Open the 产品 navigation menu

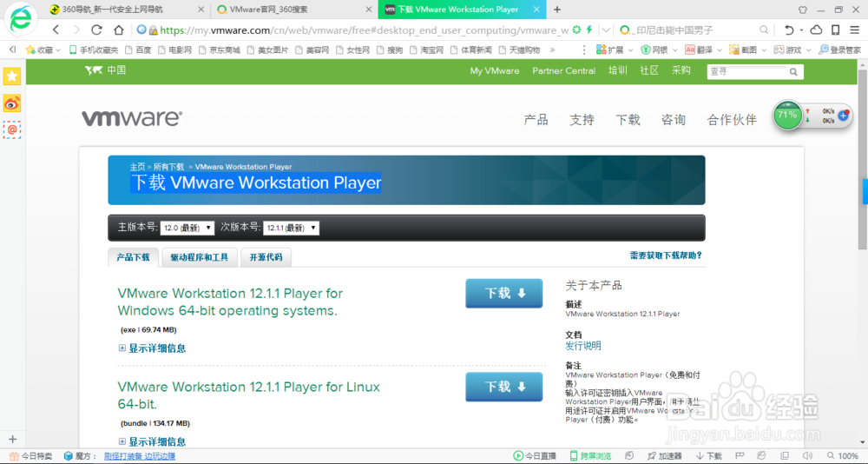click(536, 120)
